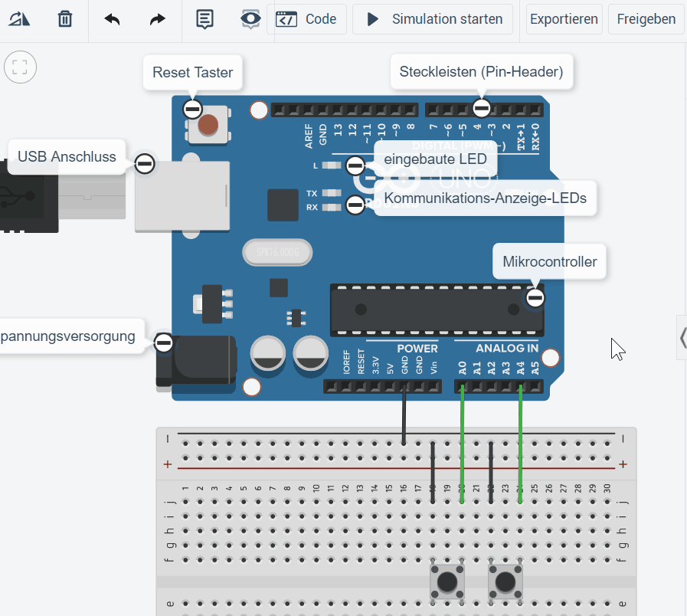Click the Exportieren button
687x616 pixels.
(x=564, y=18)
